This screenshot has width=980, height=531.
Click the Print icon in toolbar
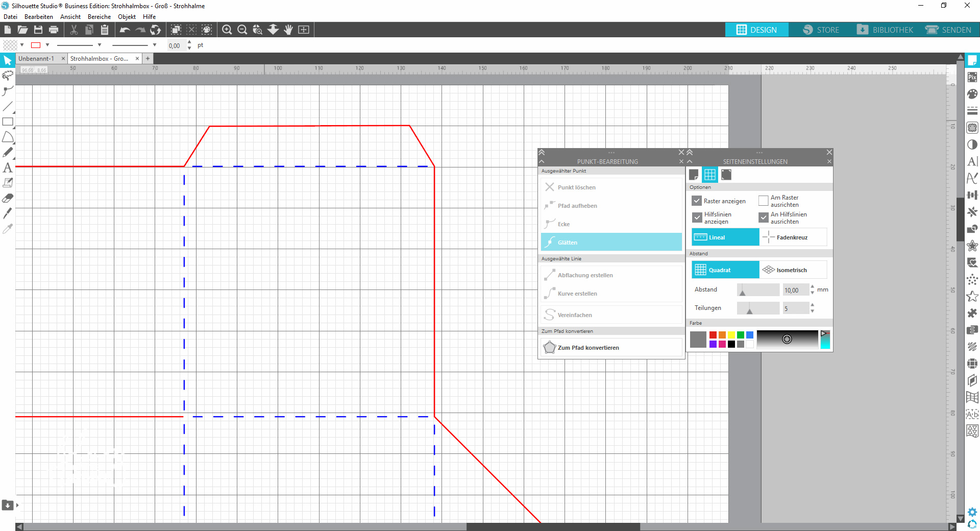[54, 30]
